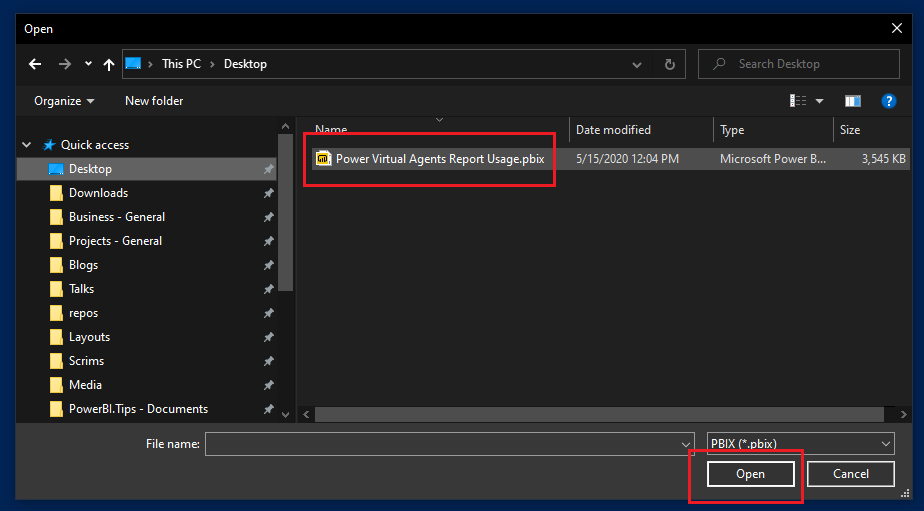Click the pin icon beside repos

[x=269, y=313]
